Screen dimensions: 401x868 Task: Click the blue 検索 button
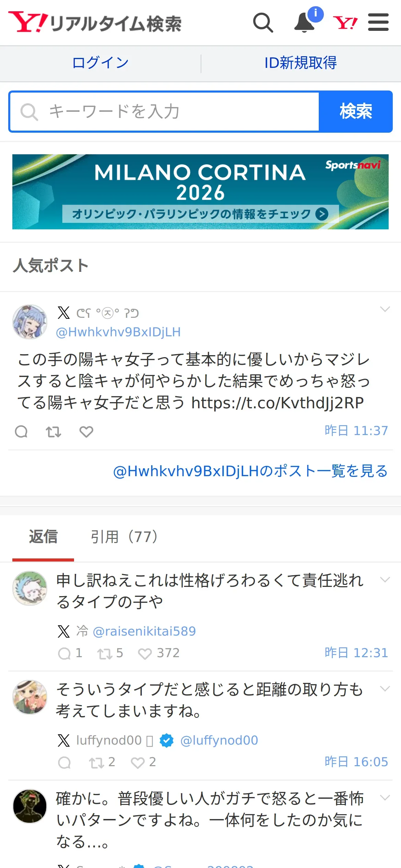pyautogui.click(x=356, y=111)
